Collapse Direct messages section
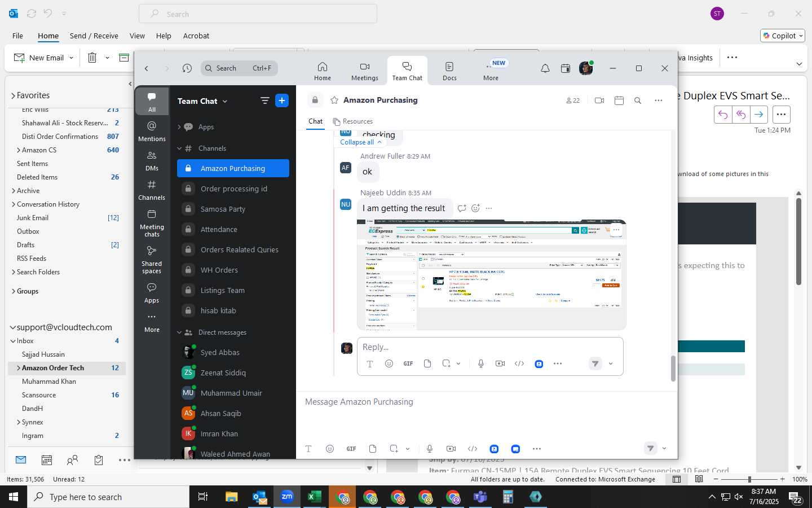 point(179,332)
